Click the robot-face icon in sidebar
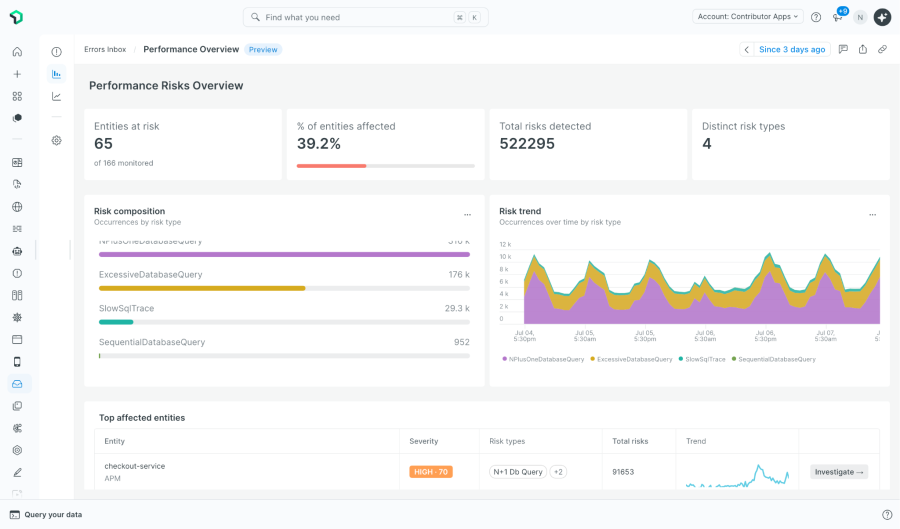Image resolution: width=900 pixels, height=529 pixels. click(x=17, y=251)
